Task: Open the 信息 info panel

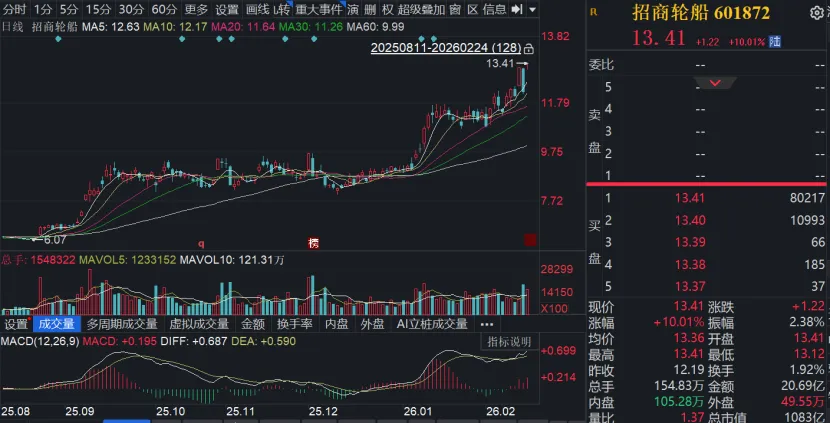Action: point(494,9)
